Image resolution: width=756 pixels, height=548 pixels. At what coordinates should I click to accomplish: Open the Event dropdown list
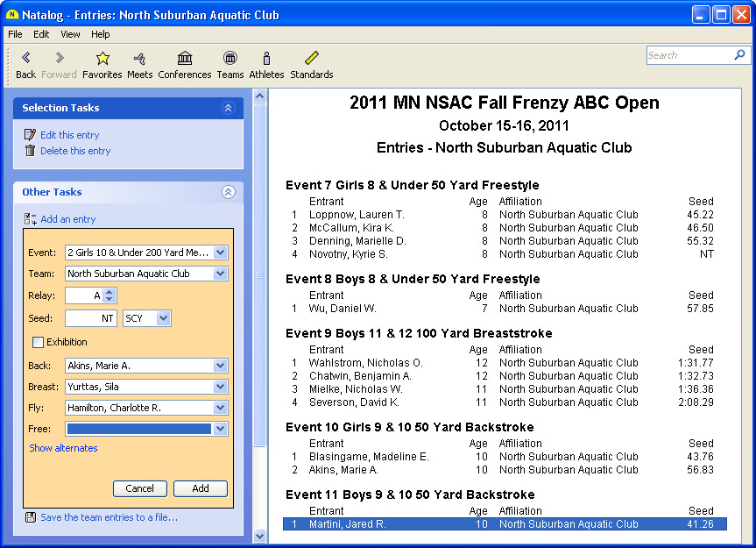(x=220, y=253)
